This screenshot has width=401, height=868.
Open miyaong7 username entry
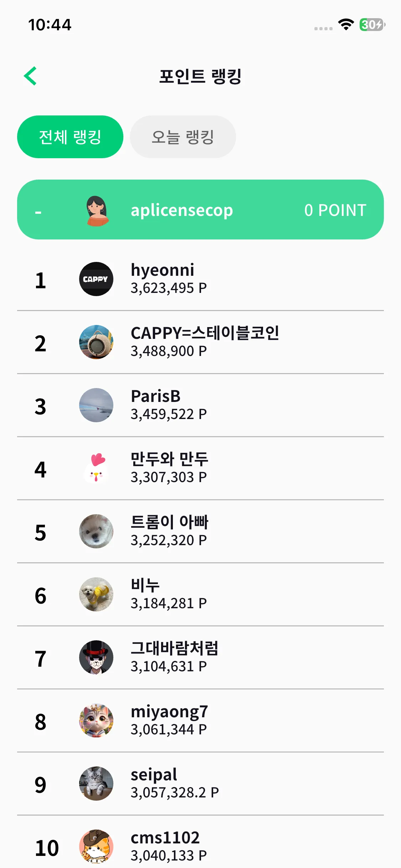[169, 712]
